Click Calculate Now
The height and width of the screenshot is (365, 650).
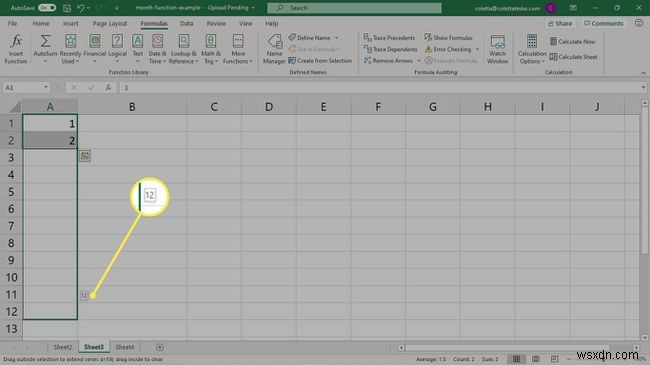572,41
